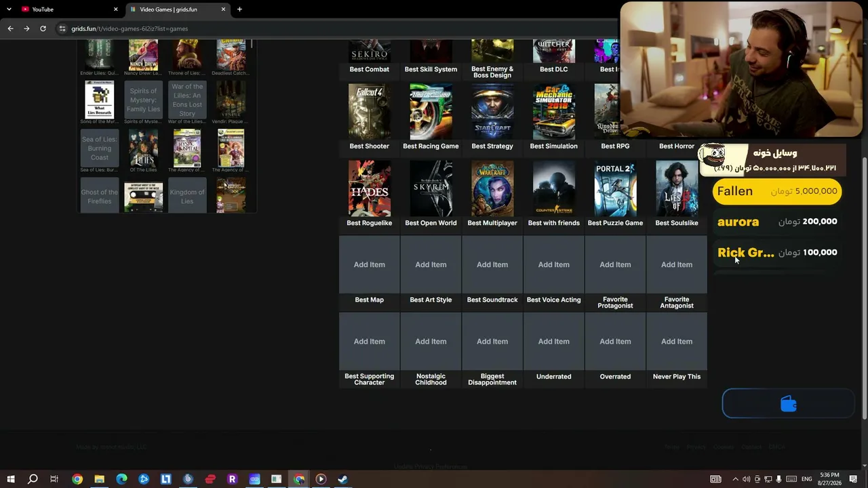Click the Counter-Strike cover, Best with friends

[553, 188]
